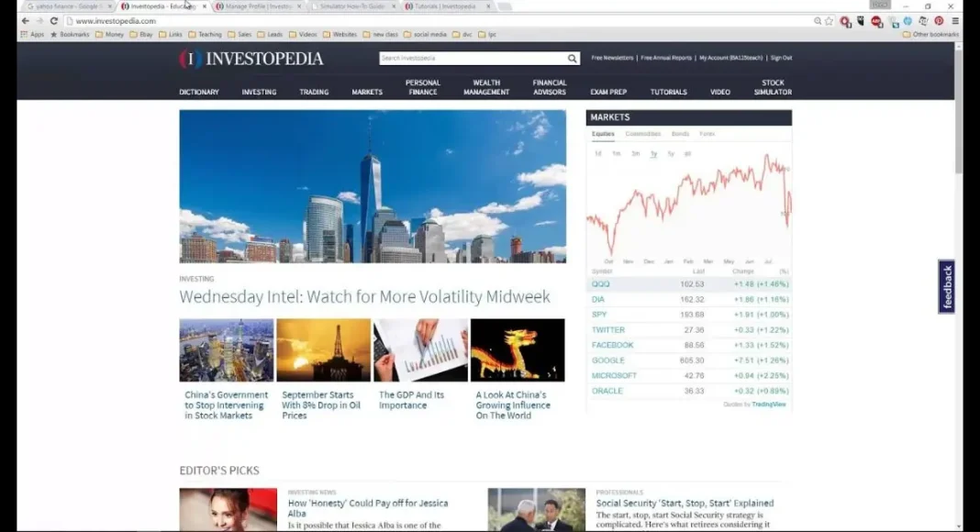The width and height of the screenshot is (980, 532).
Task: Open the PERSONAL FINANCE menu
Action: point(422,87)
